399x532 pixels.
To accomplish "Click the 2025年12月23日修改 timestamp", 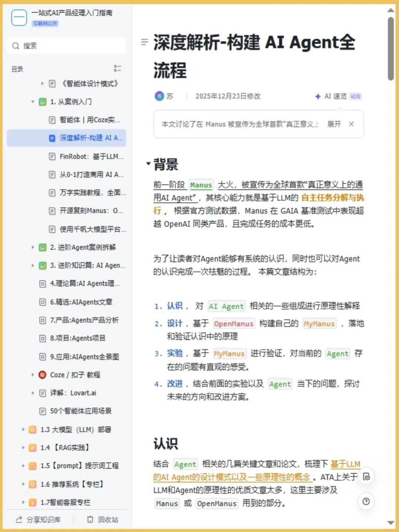I will (x=228, y=96).
